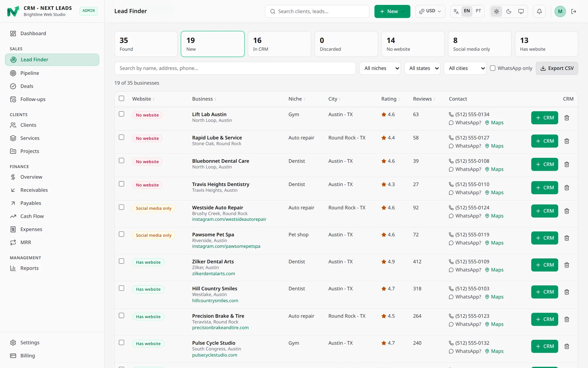Viewport: 588px width, 368px height.
Task: Click the Export CSV button
Action: [557, 68]
